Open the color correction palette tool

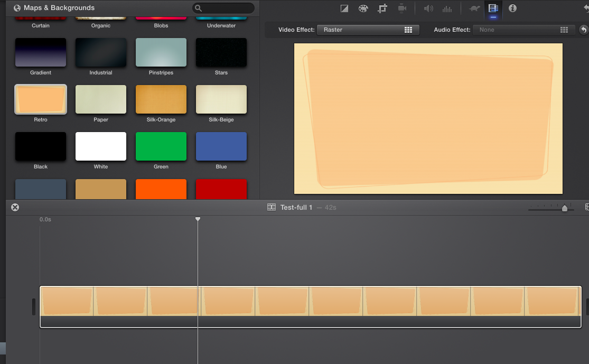click(363, 8)
